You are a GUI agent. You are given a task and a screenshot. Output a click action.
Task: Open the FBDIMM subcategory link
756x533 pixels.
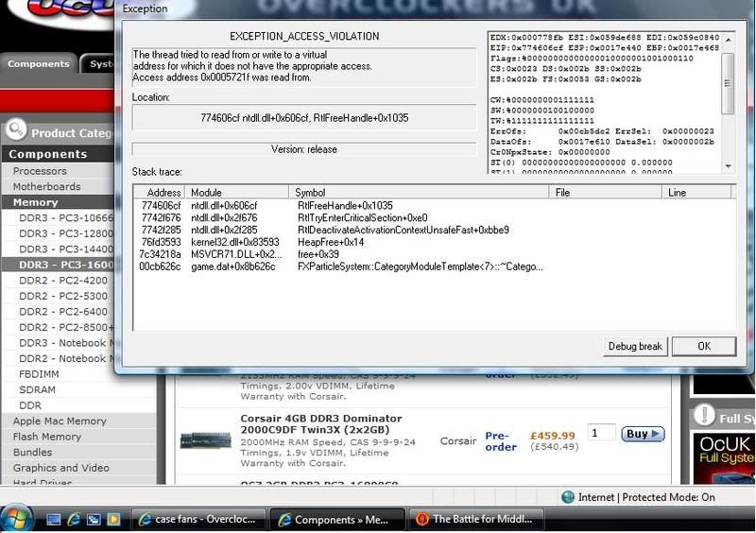pos(39,374)
